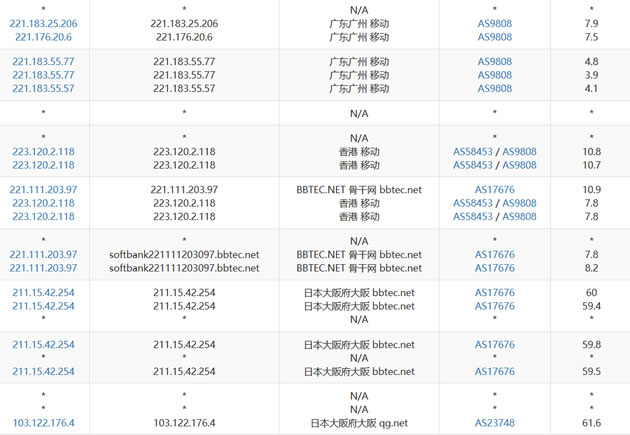The width and height of the screenshot is (630, 435).
Task: Select the 日本大阪府大阪 qg.net location cell
Action: pos(358,423)
